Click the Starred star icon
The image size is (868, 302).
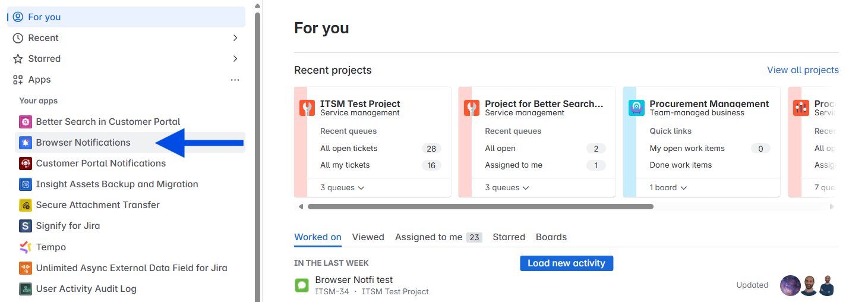[18, 59]
